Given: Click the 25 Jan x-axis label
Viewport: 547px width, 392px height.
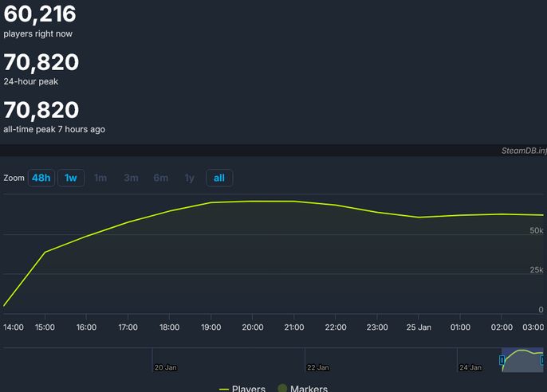Looking at the screenshot, I should click(x=419, y=327).
